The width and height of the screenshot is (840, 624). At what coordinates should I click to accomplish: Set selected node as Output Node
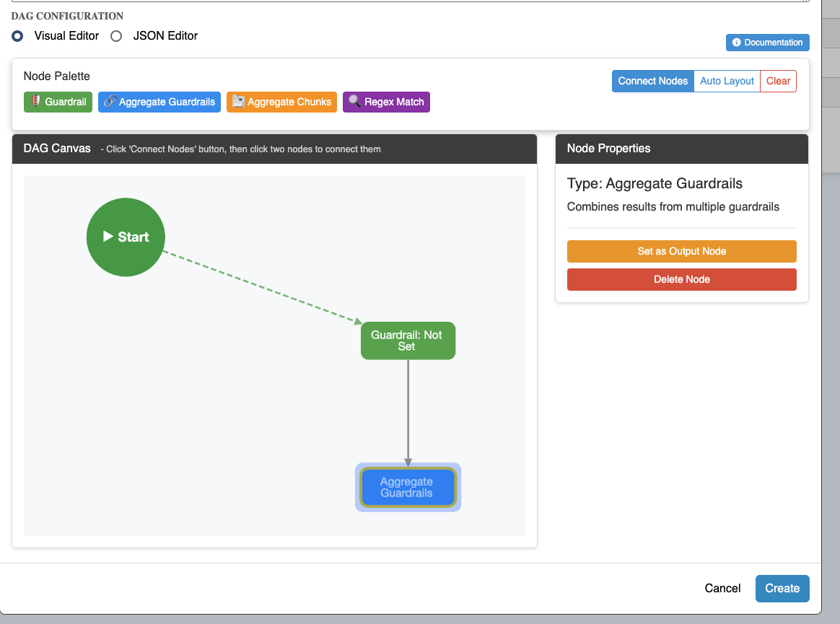[x=681, y=251]
